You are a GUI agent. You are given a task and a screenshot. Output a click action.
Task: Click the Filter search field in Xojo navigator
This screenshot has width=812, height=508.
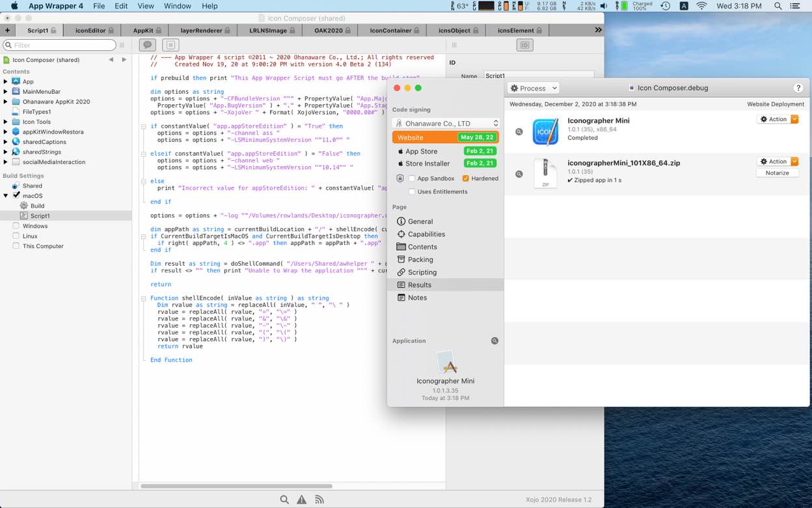pyautogui.click(x=59, y=45)
